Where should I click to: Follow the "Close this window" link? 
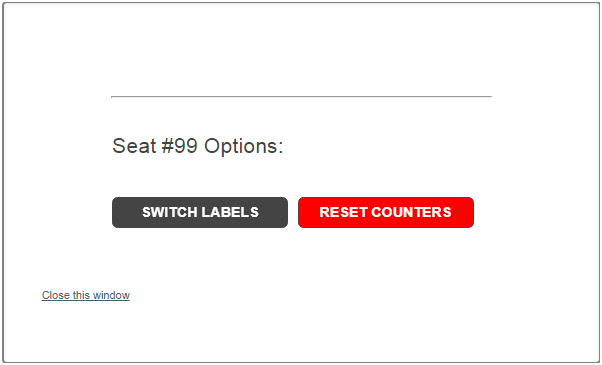pos(86,295)
